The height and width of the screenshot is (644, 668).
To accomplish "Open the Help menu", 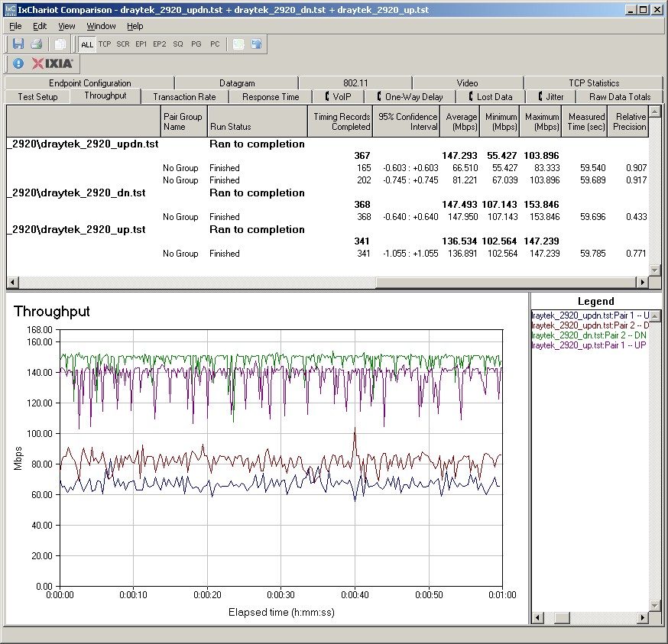I will 135,26.
